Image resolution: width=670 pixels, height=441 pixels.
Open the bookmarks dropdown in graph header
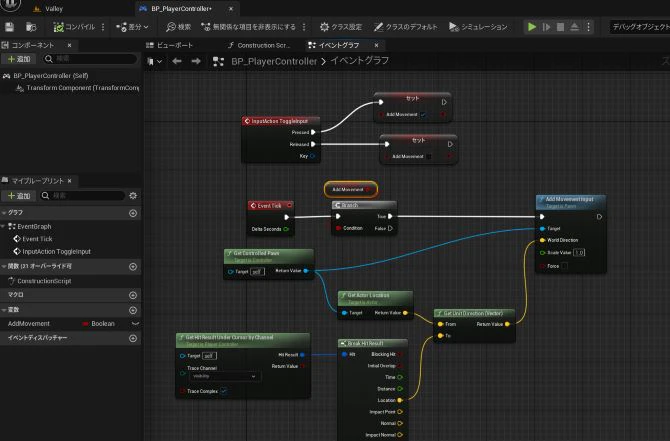pos(155,62)
